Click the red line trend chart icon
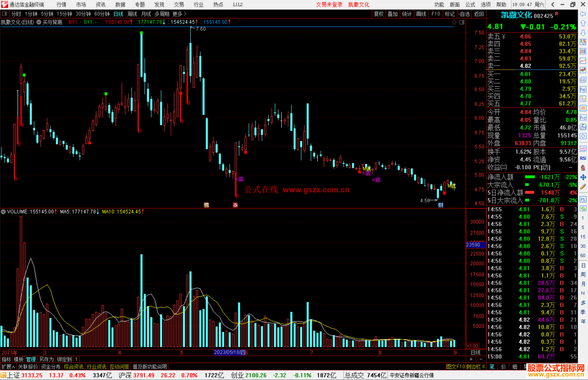This screenshot has height=380, width=588. tap(583, 61)
